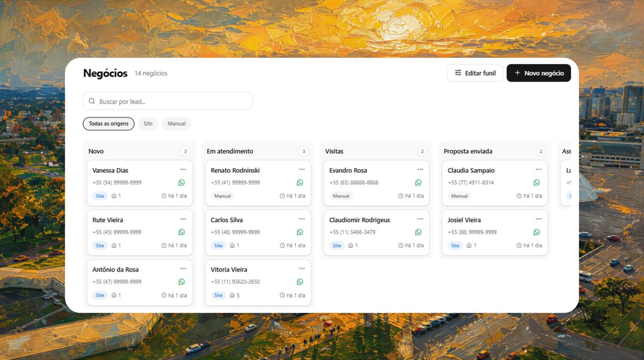Open WhatsApp chat for Carlos Silva
The height and width of the screenshot is (360, 644).
(300, 232)
